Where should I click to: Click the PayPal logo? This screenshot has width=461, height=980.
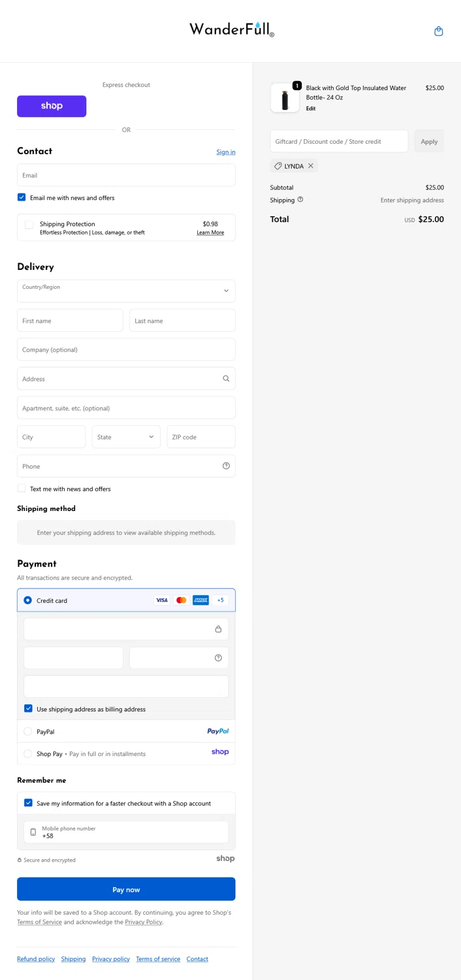[218, 732]
